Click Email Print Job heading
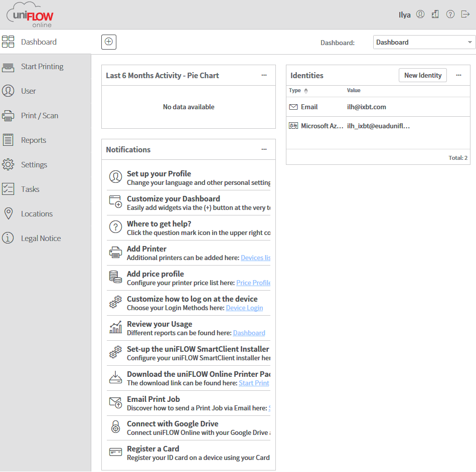Screen dimensions: 476x472 (x=153, y=399)
